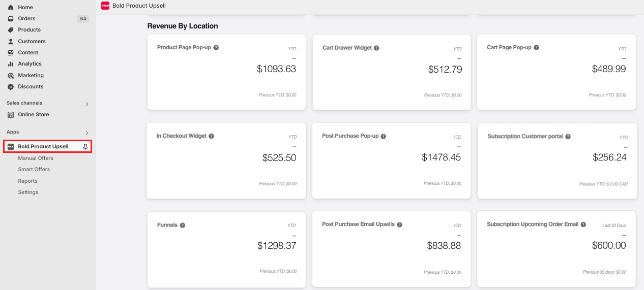The height and width of the screenshot is (290, 644).
Task: Click the Home icon in sidebar
Action: (11, 7)
